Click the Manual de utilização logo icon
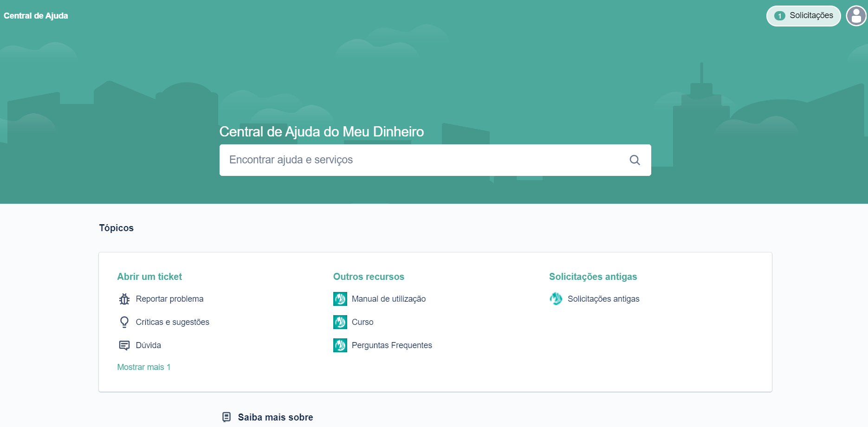 click(340, 299)
